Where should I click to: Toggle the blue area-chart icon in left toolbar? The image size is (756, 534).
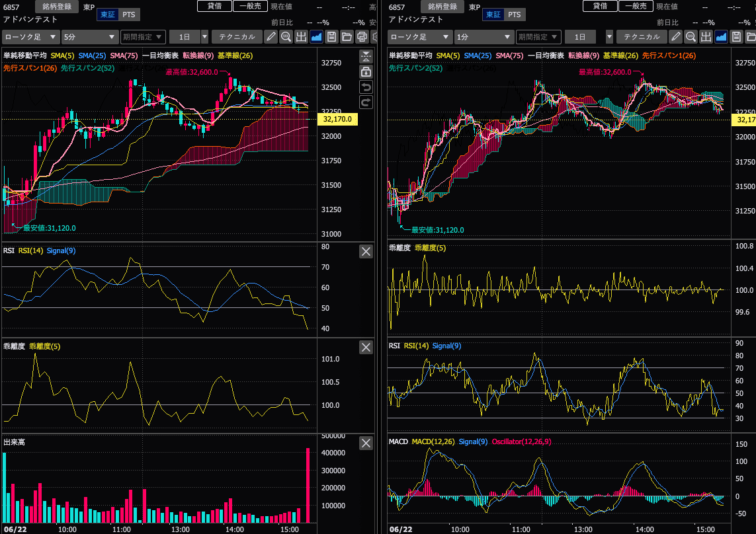pos(316,36)
